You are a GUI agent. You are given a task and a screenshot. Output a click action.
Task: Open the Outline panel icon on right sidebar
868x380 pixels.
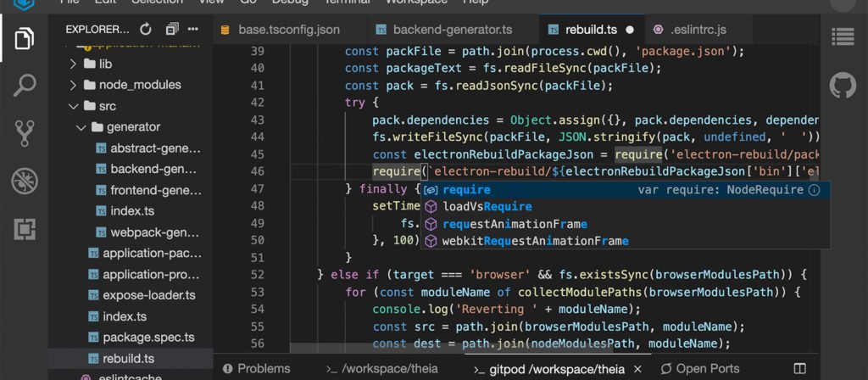coord(843,37)
